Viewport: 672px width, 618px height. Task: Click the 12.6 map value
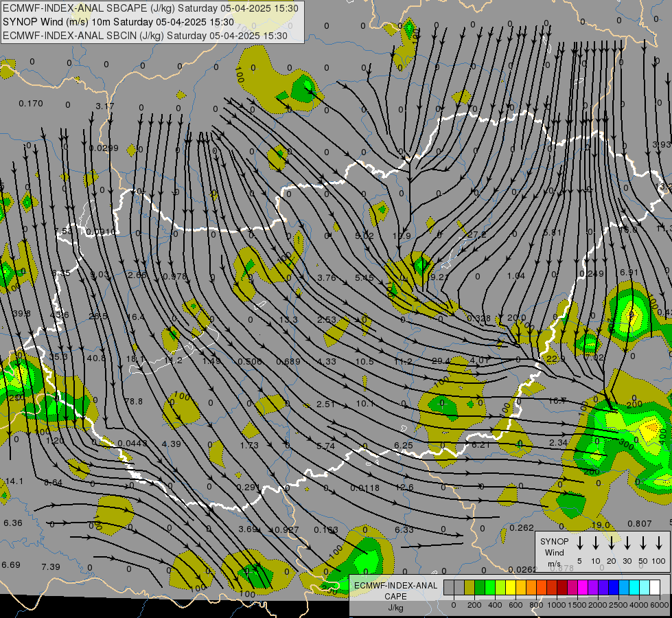pos(404,488)
